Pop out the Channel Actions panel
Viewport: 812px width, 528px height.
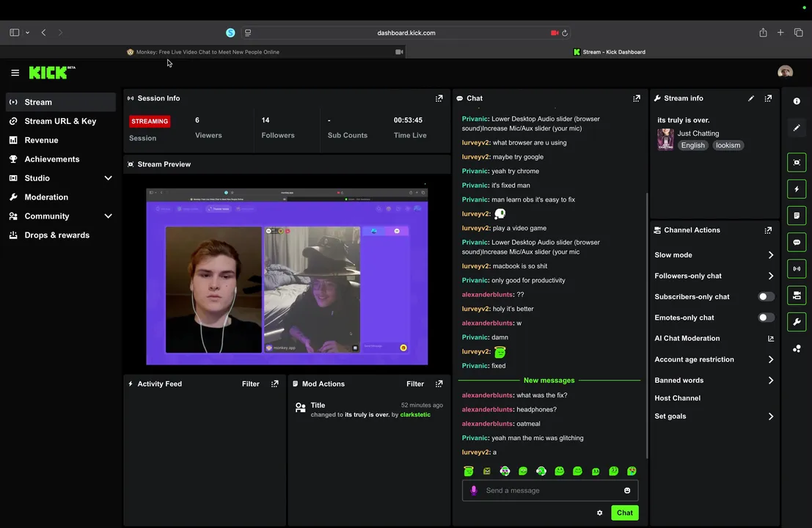click(768, 230)
